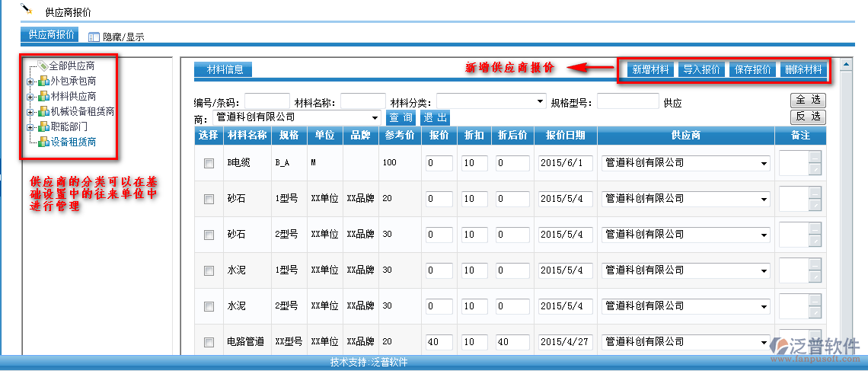Select the 电路管道 row checkbox
This screenshot has height=371, width=868.
coord(209,342)
